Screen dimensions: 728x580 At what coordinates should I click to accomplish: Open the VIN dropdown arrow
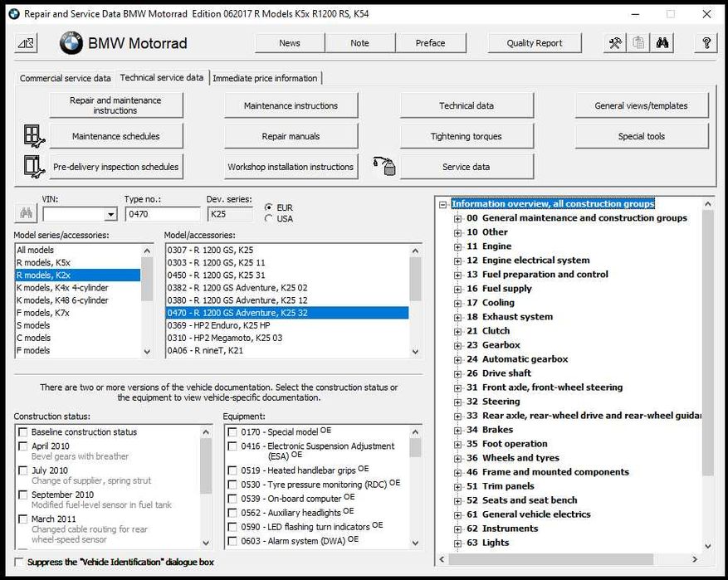[110, 214]
